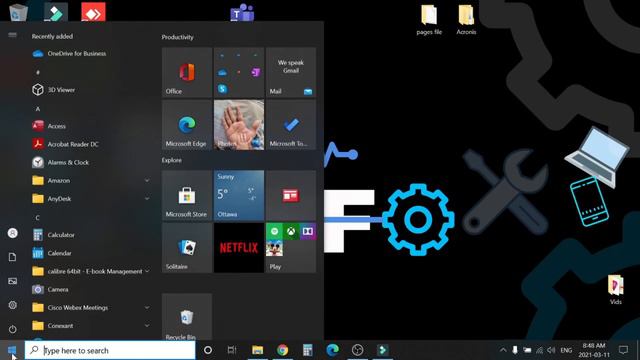This screenshot has width=640, height=360.
Task: Launch the Solitaire tile
Action: point(187,248)
